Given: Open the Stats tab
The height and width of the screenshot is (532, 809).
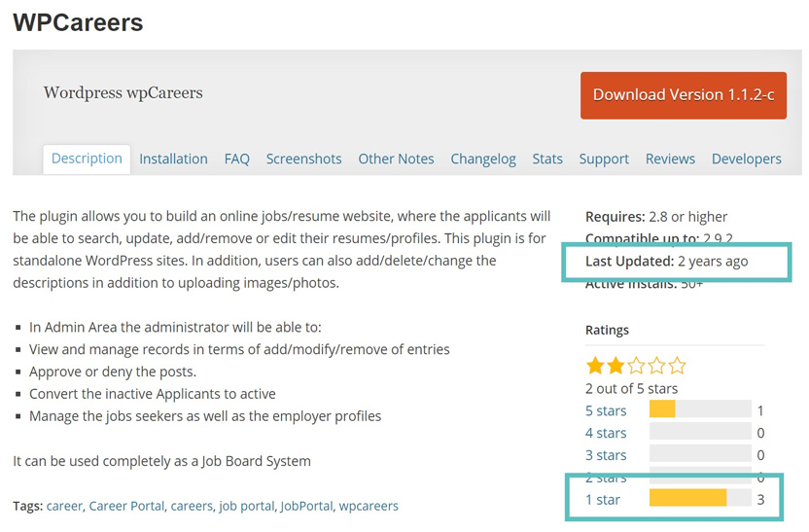Looking at the screenshot, I should click(x=547, y=159).
